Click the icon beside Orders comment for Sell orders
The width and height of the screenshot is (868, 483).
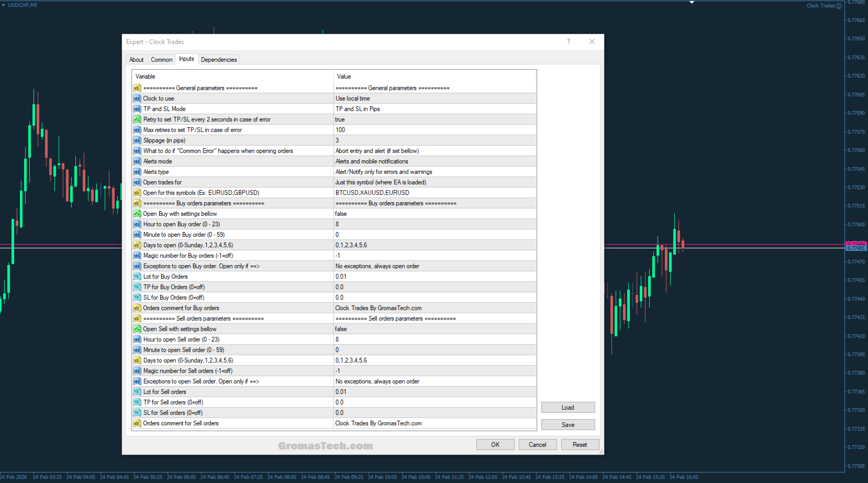(137, 423)
